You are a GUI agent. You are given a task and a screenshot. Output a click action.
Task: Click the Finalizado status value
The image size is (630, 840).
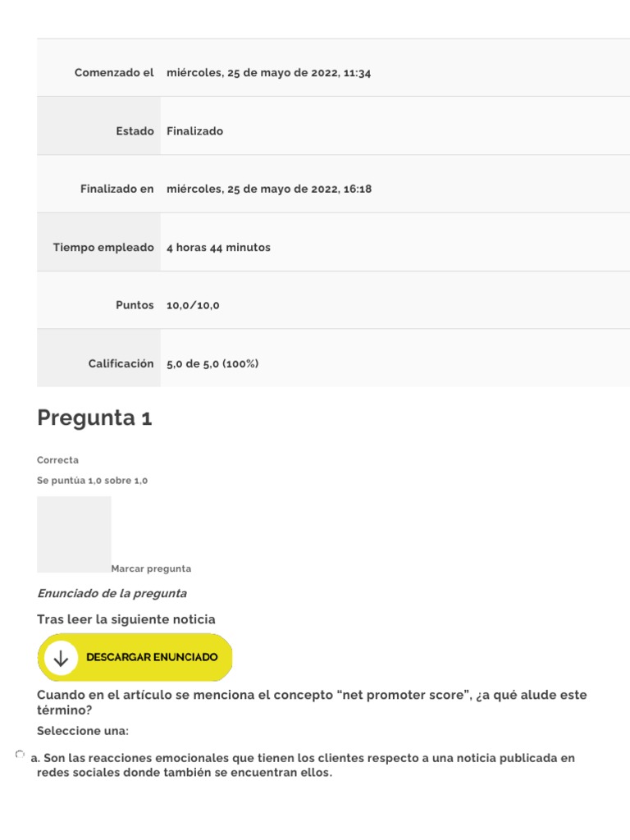point(194,131)
